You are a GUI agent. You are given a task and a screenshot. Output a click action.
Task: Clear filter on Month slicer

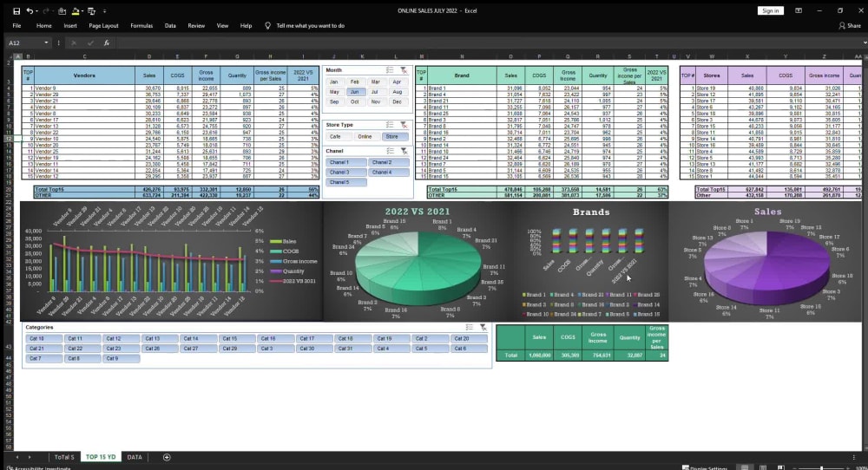tap(404, 70)
